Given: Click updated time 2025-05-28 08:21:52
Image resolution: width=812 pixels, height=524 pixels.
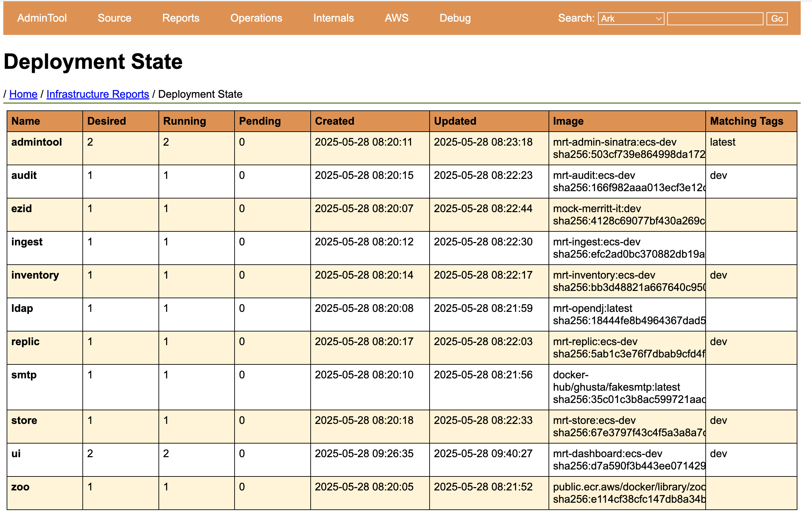Looking at the screenshot, I should [483, 487].
